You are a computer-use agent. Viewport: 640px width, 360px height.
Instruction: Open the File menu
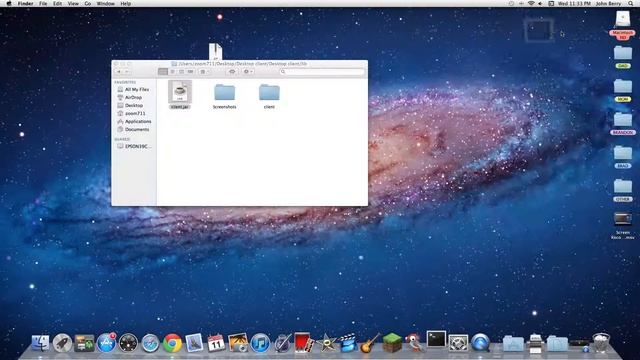click(43, 3)
